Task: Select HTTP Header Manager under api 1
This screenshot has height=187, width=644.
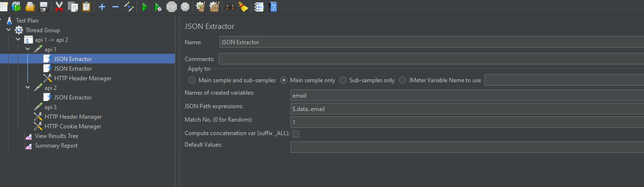Action: [x=82, y=78]
